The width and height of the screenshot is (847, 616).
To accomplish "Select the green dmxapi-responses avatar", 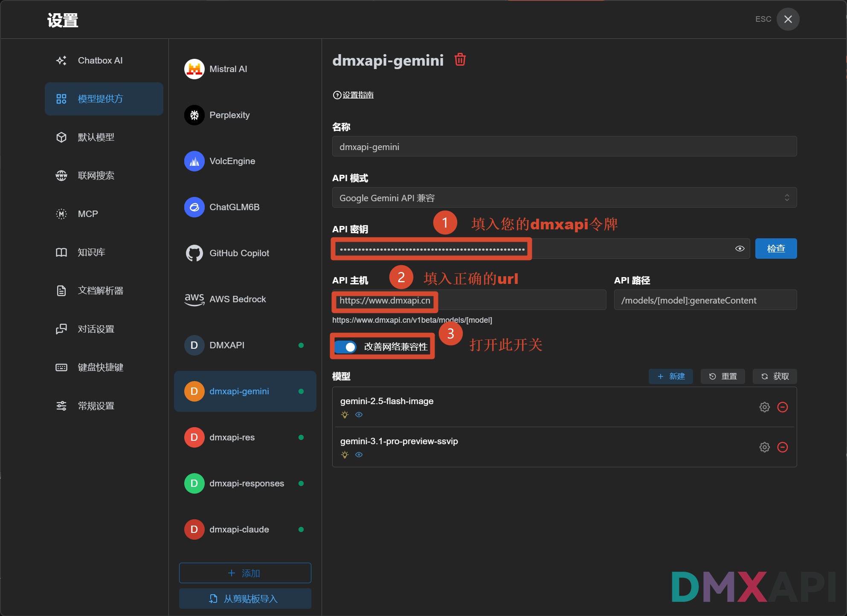I will (x=194, y=483).
